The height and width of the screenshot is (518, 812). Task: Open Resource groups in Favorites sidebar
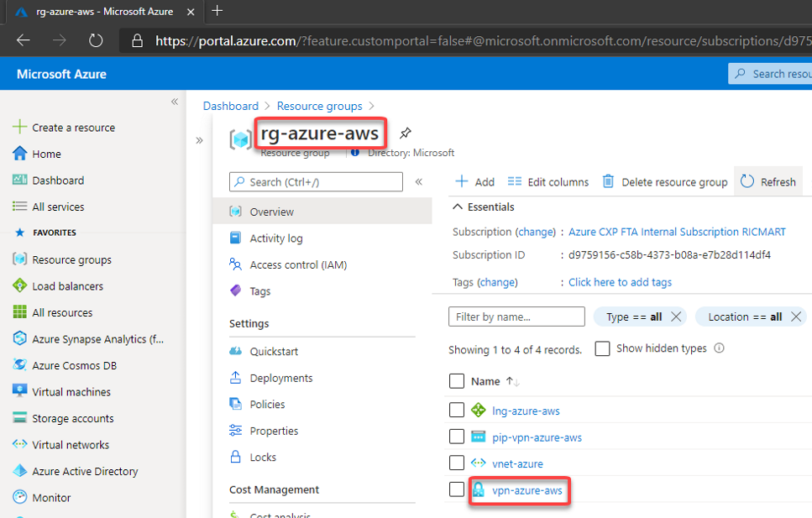(x=71, y=259)
